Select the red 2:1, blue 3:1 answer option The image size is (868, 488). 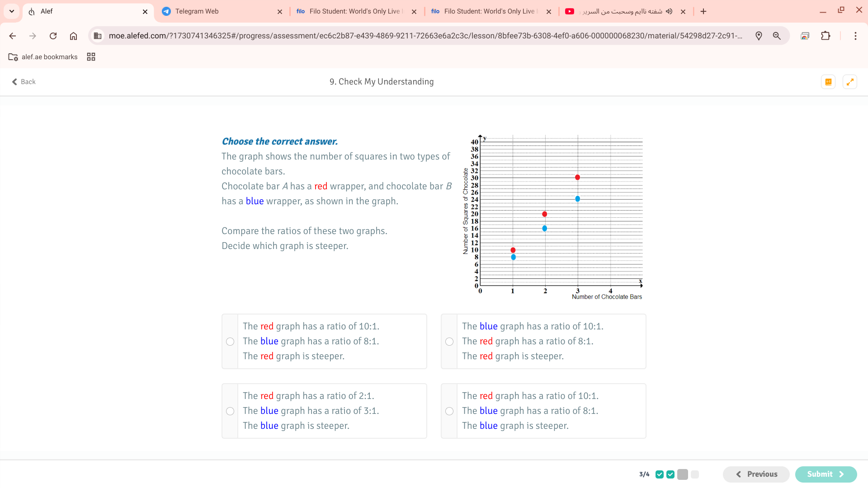click(x=230, y=411)
